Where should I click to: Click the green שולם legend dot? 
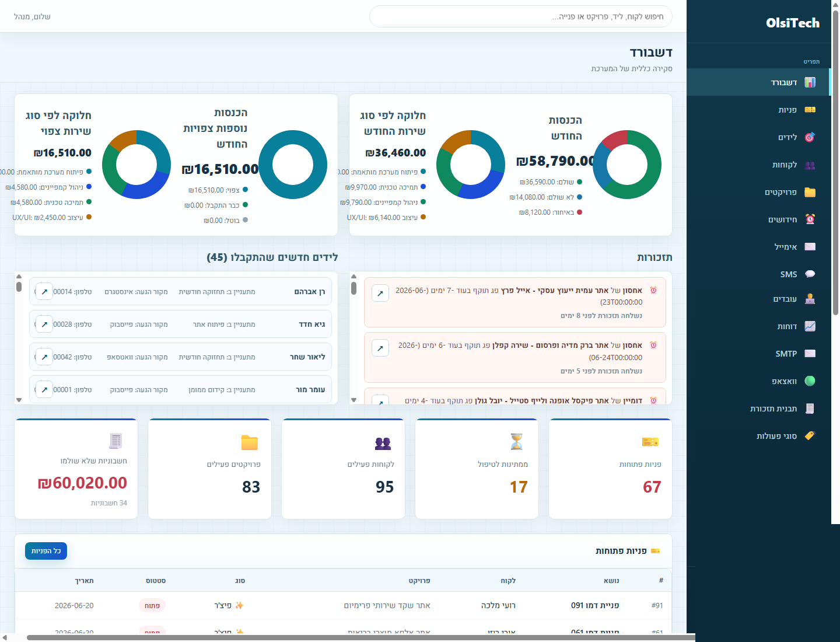579,182
